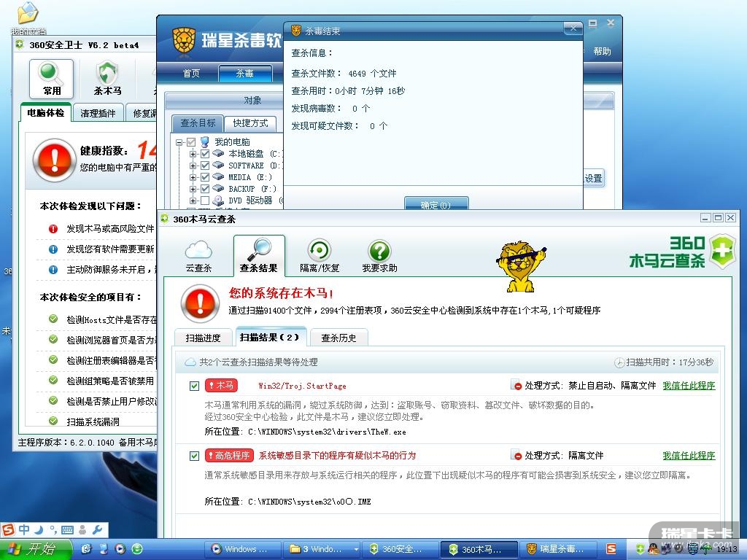
Task: Click the media player quick launch icon
Action: click(120, 549)
